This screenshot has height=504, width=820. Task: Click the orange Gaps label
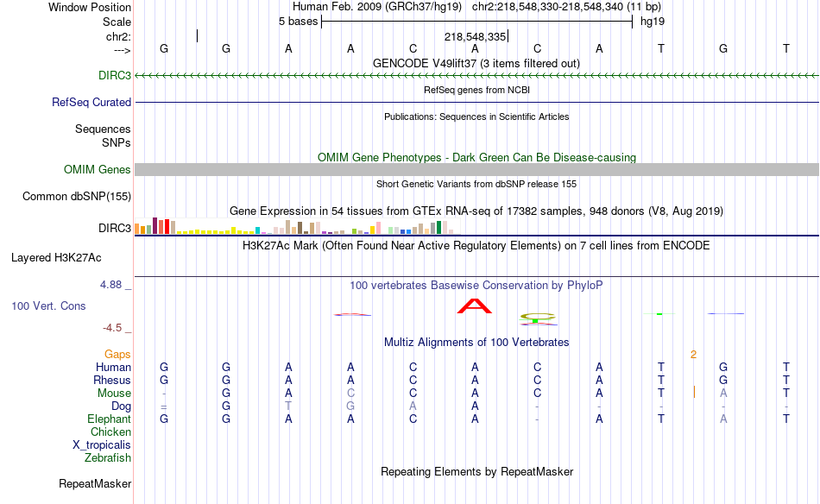pos(117,354)
